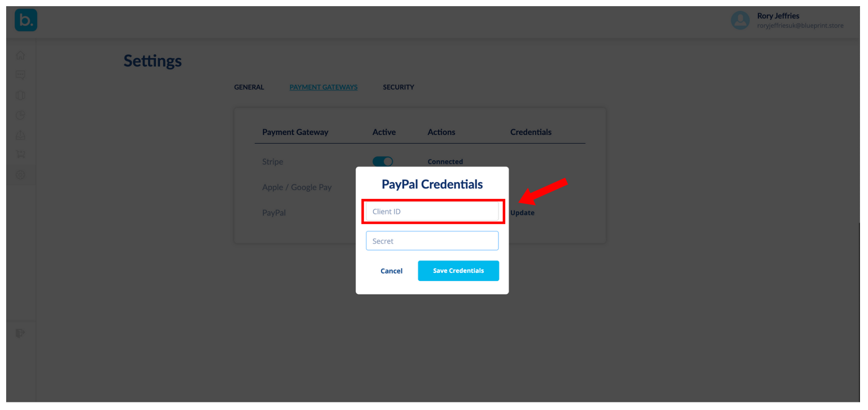868x410 pixels.
Task: Cancel the PayPal Credentials dialog
Action: pyautogui.click(x=391, y=271)
